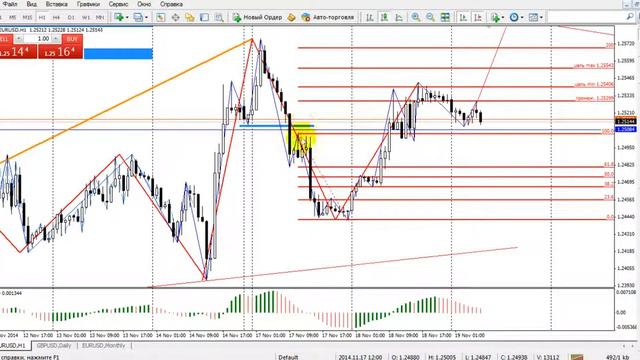640x360 pixels.
Task: Select candlestick chart display icon
Action: 384,17
